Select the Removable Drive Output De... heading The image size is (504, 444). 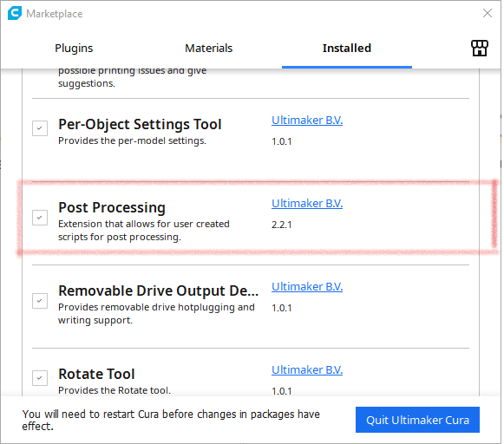[x=158, y=291]
